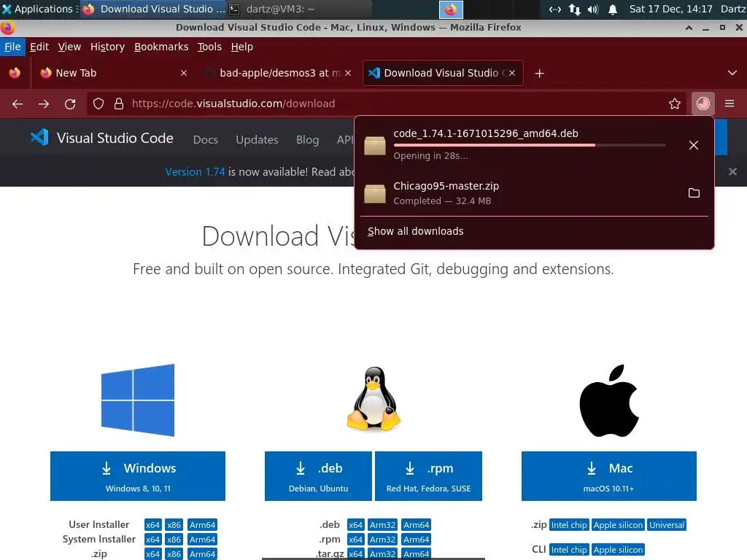Click the Linux Tux penguin image
The width and height of the screenshot is (747, 560).
click(374, 399)
